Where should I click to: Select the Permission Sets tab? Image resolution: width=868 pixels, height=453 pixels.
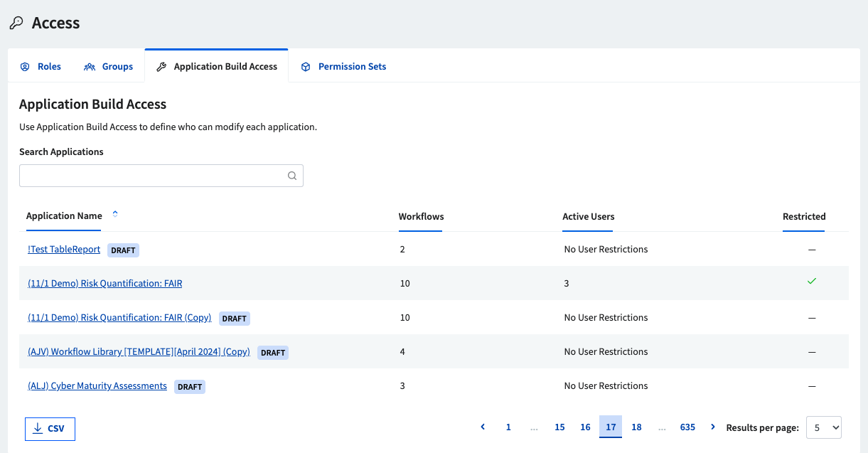click(x=344, y=67)
